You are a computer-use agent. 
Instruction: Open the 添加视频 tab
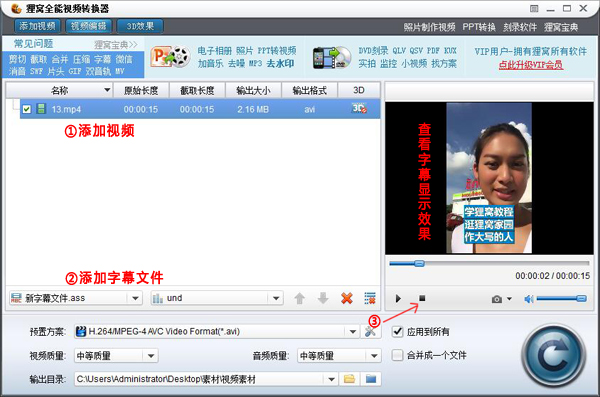point(38,26)
